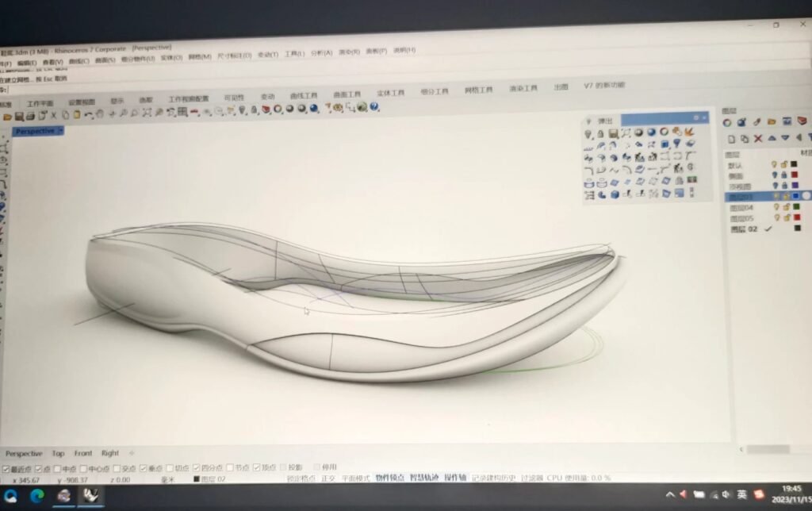The height and width of the screenshot is (511, 812).
Task: Click the Open file folder icon in toolbar
Action: click(x=8, y=116)
